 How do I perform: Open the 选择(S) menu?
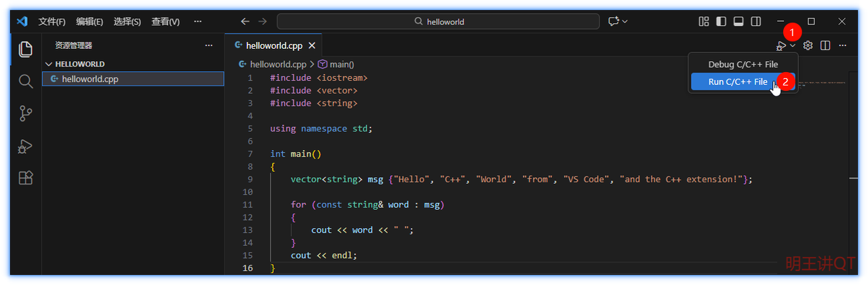click(x=127, y=21)
